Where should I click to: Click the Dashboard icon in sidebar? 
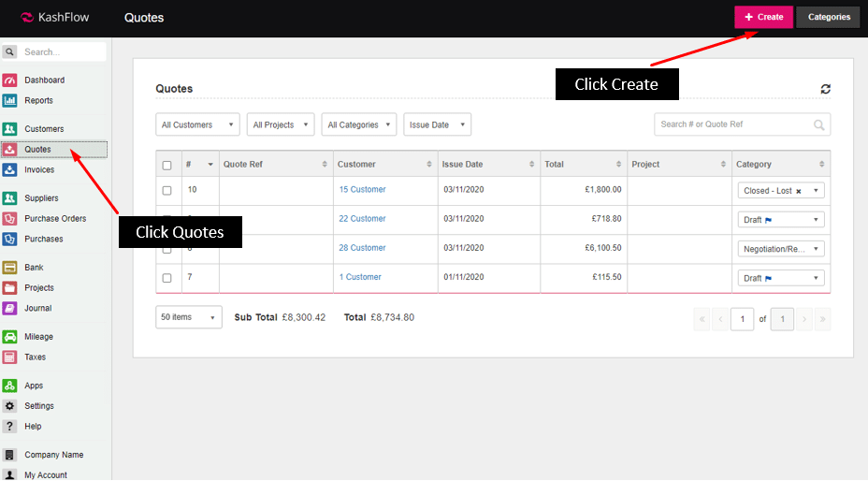9,80
